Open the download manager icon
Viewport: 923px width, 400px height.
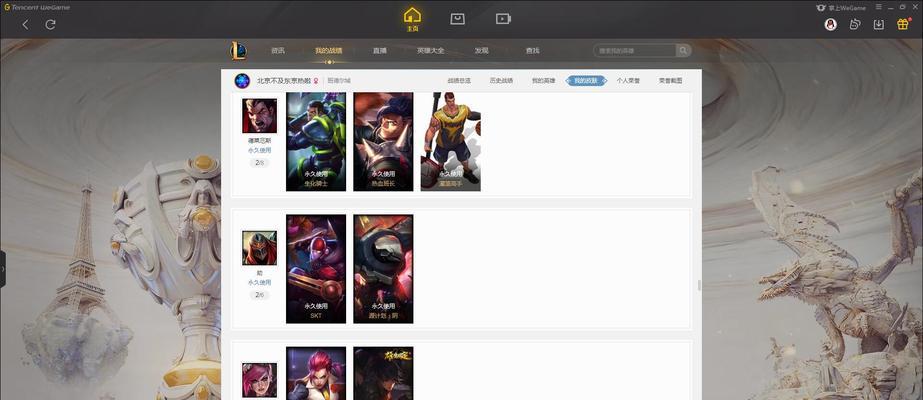878,24
